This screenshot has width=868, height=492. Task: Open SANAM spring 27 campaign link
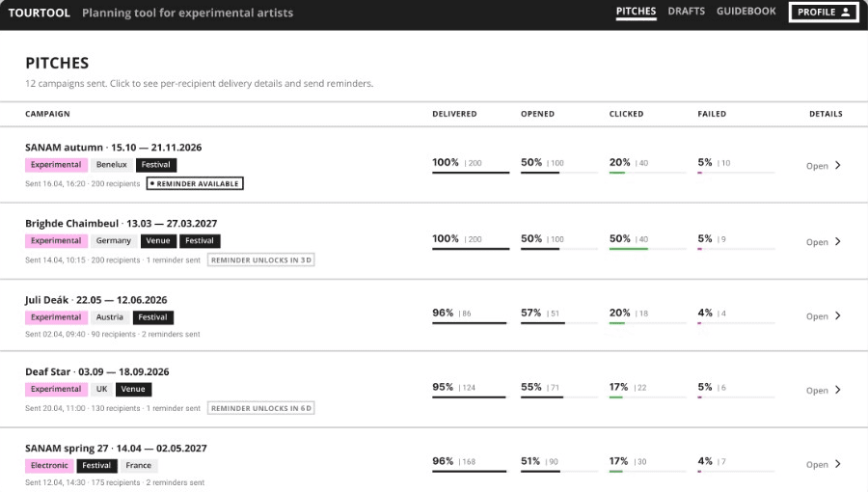tap(116, 449)
